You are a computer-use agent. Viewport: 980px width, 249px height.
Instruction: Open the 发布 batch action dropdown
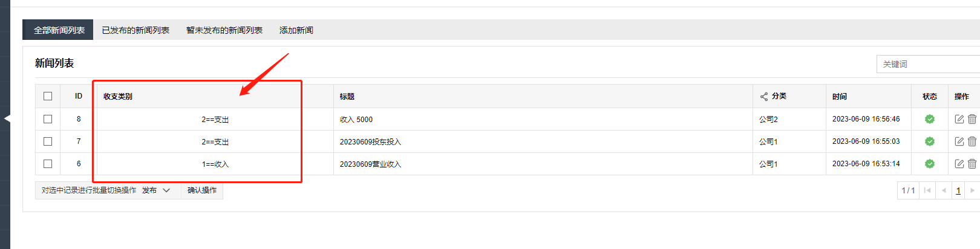click(157, 190)
